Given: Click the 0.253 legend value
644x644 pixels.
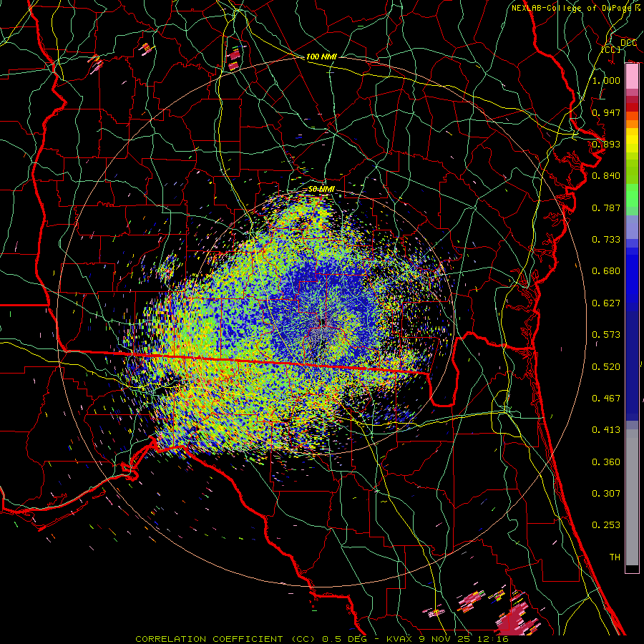Looking at the screenshot, I should [606, 525].
